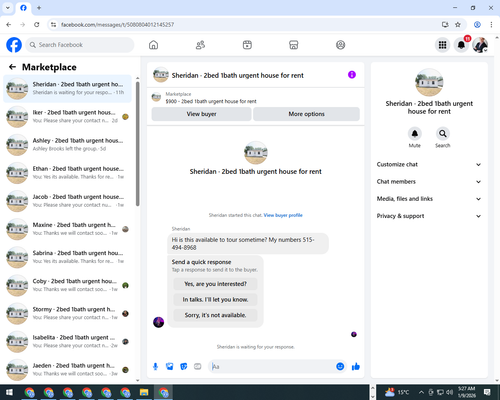Open Sabrina conversation in the chat list
This screenshot has width=500, height=400.
(x=67, y=257)
